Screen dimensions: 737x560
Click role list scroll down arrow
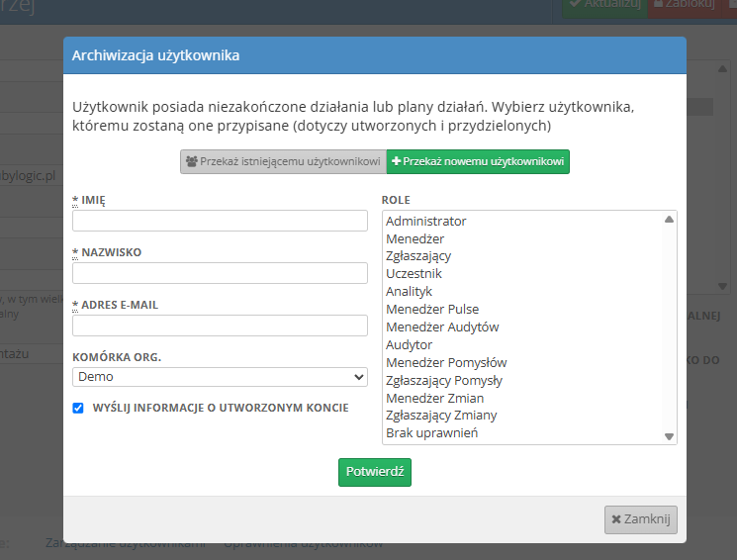pyautogui.click(x=669, y=436)
